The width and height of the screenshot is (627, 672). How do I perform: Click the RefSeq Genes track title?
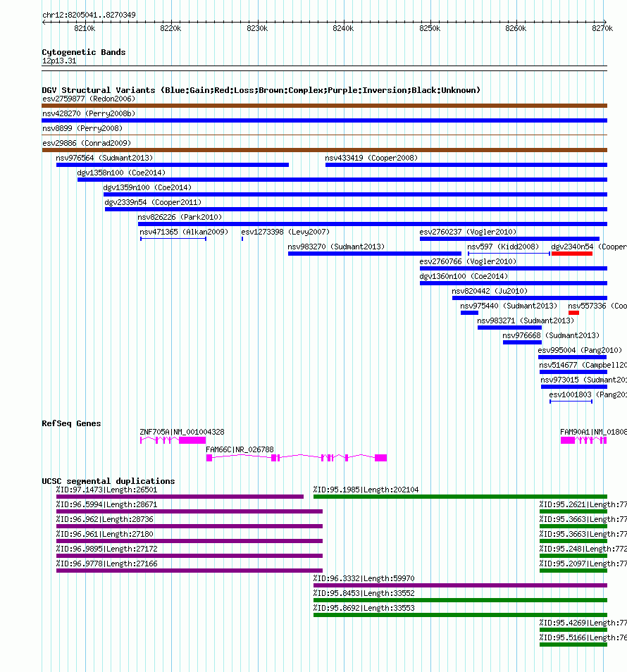pyautogui.click(x=71, y=423)
